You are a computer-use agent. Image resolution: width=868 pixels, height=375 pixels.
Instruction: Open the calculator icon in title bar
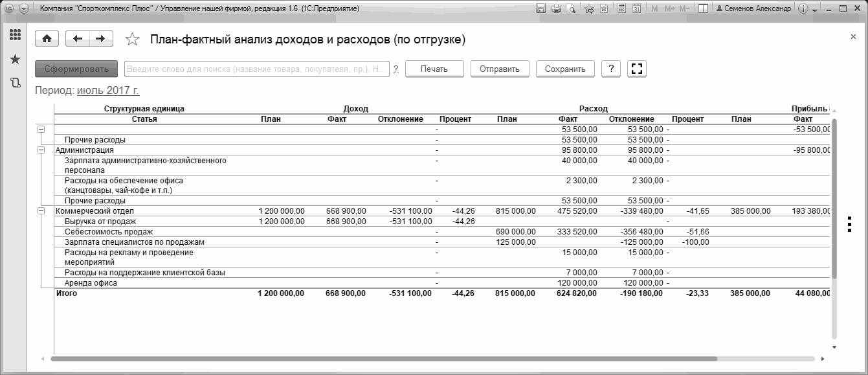622,9
